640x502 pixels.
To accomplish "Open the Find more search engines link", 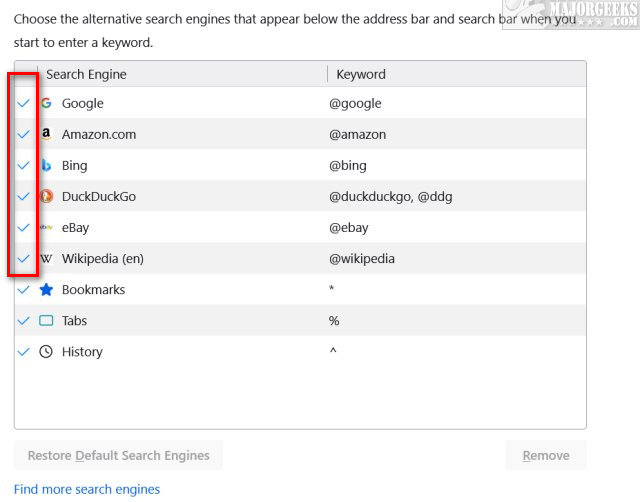I will (x=87, y=489).
